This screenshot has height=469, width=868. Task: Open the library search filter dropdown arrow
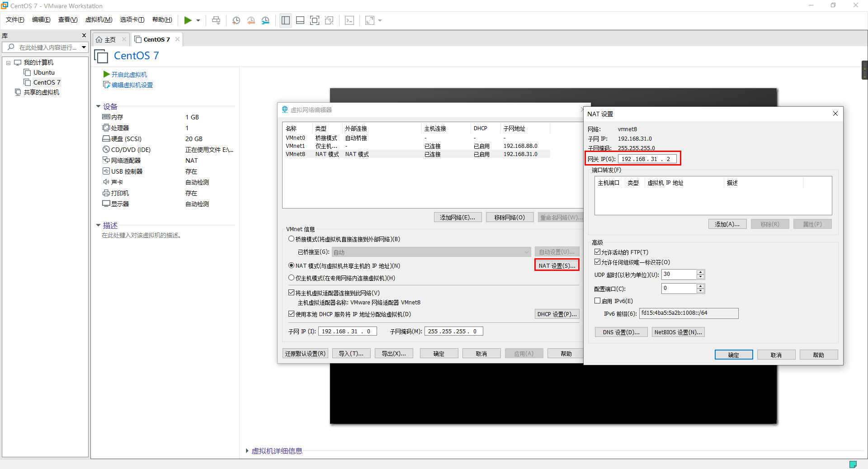pyautogui.click(x=84, y=47)
